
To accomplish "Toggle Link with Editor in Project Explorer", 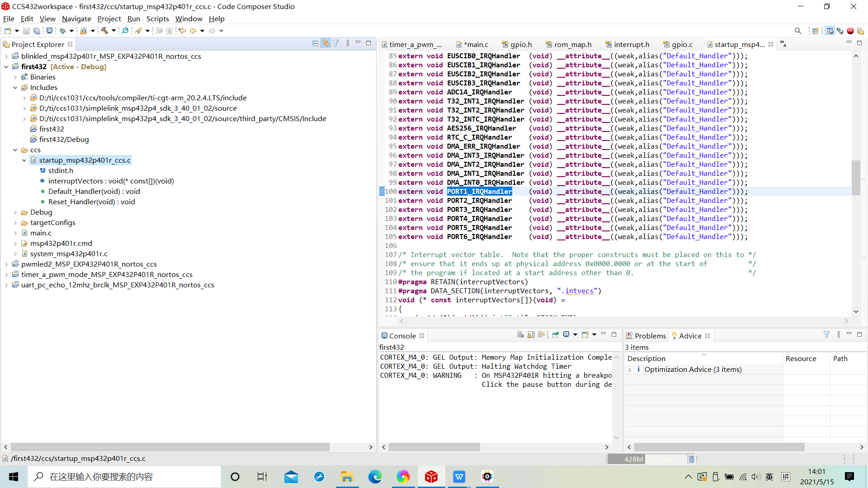I will tap(325, 43).
